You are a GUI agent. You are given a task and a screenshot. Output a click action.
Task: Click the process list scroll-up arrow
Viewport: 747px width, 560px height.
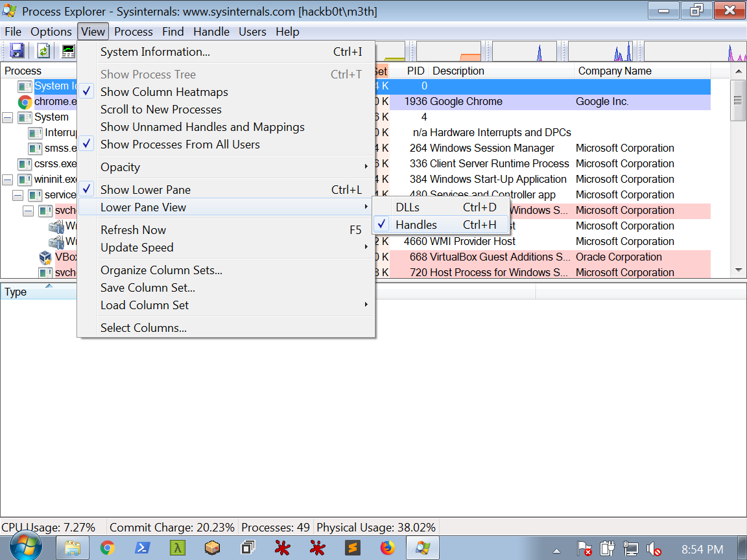pyautogui.click(x=739, y=71)
